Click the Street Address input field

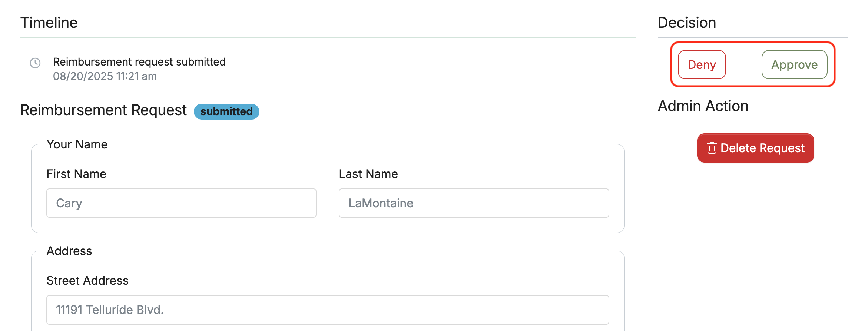pyautogui.click(x=328, y=310)
